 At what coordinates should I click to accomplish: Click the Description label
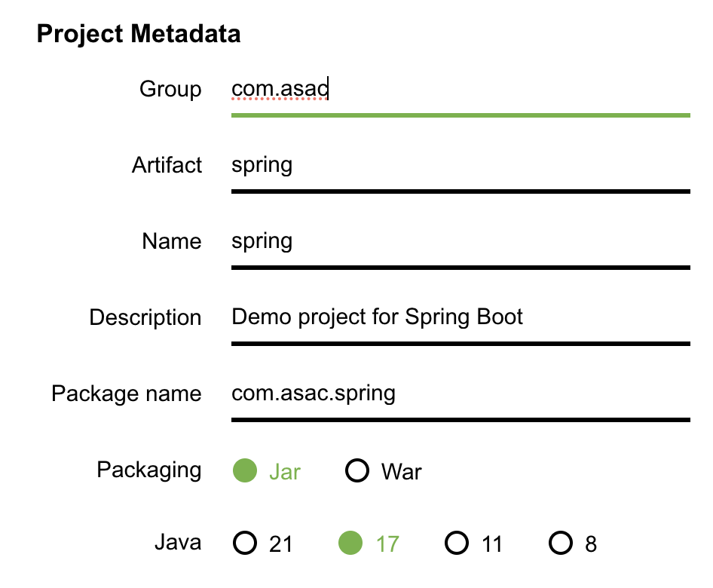pyautogui.click(x=145, y=317)
